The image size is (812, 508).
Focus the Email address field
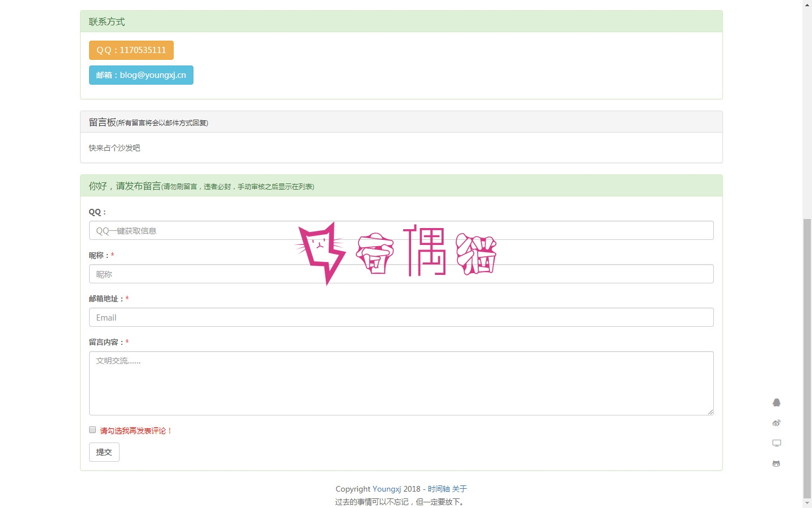coord(401,317)
